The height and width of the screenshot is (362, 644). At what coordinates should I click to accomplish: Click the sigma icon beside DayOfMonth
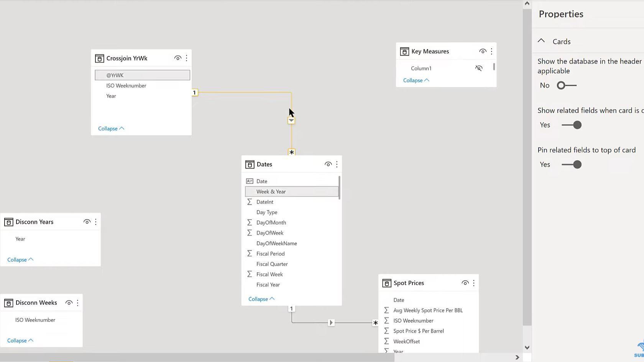tap(250, 222)
